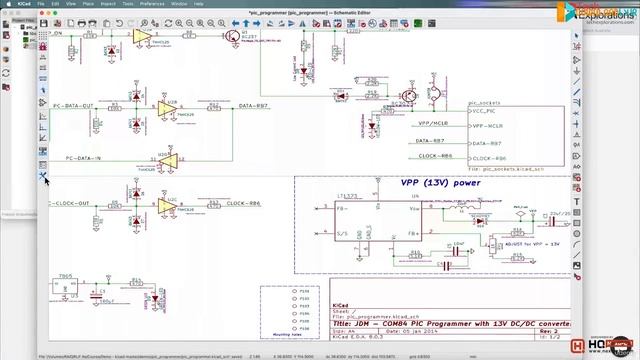Switch units to inches
The image size is (640, 360).
pos(43,57)
